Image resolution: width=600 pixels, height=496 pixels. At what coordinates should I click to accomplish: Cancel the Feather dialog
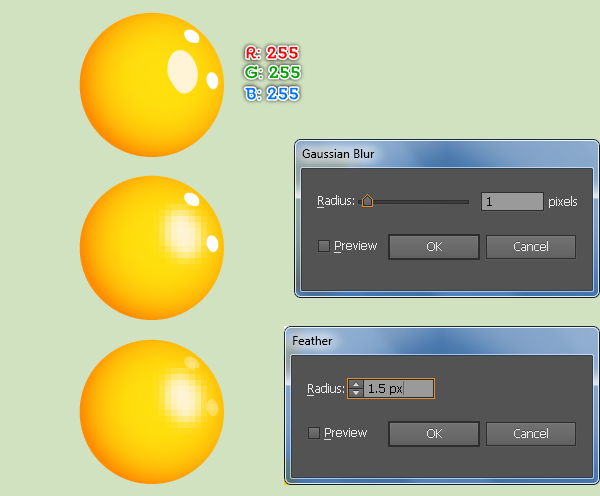[531, 434]
